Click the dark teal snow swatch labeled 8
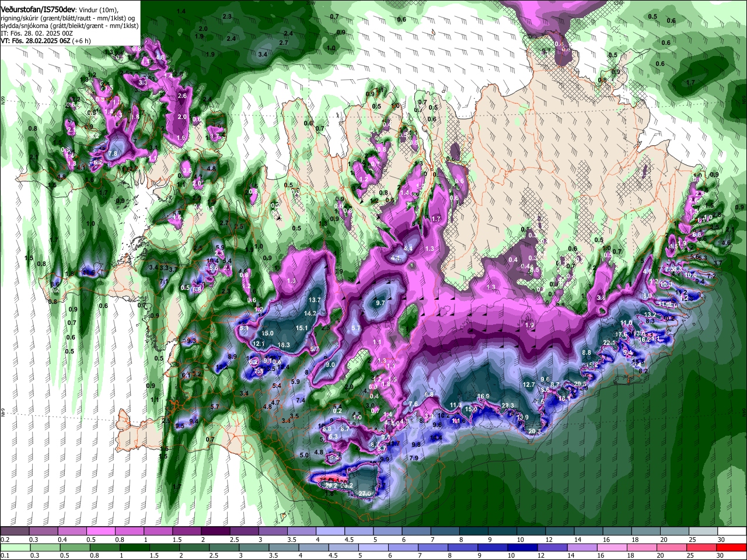This screenshot has width=747, height=560. click(474, 531)
